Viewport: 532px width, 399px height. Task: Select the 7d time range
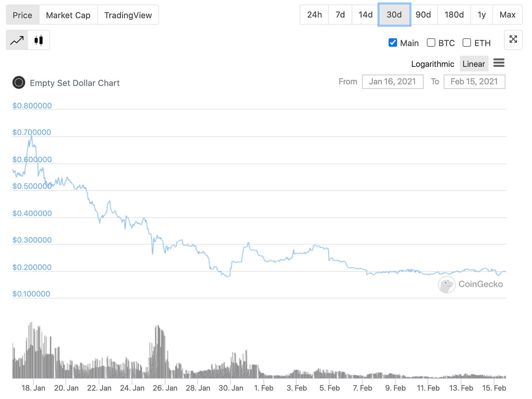coord(340,15)
